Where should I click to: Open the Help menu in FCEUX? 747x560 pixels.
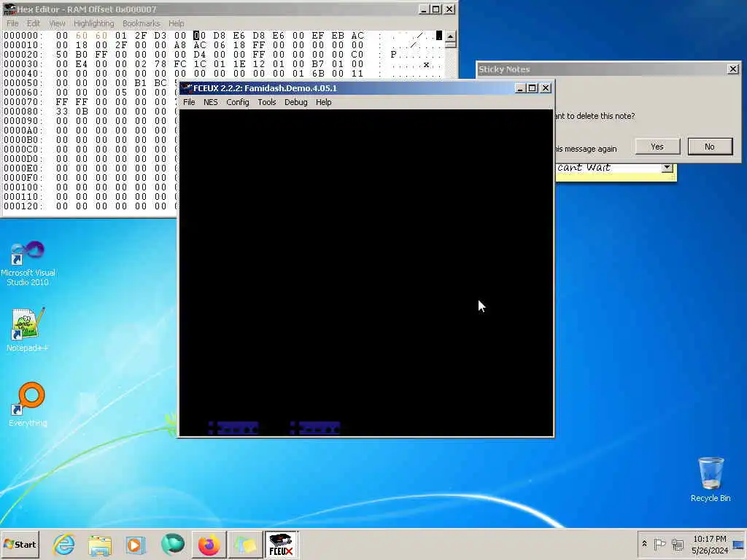[x=323, y=102]
